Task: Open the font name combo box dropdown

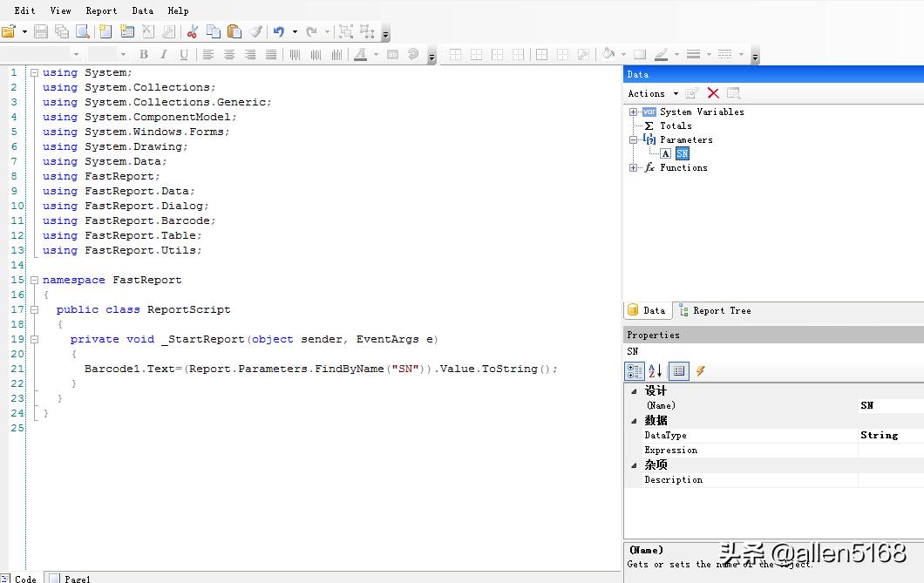Action: (x=76, y=54)
